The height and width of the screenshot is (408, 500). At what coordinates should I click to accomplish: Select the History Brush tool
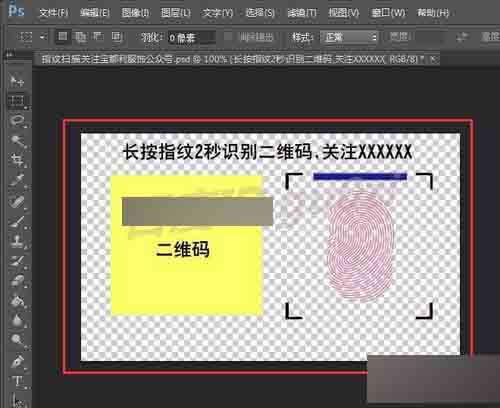click(17, 261)
